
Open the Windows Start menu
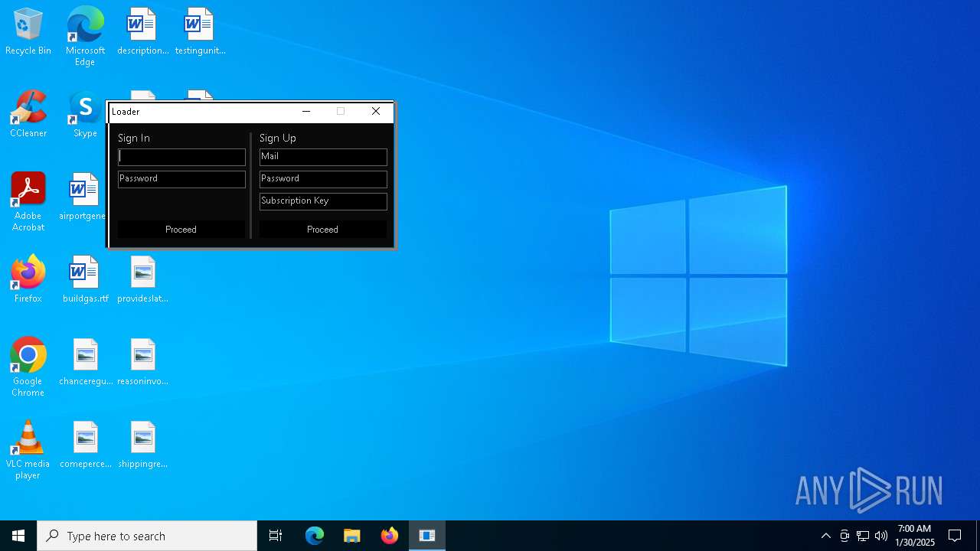click(x=18, y=536)
